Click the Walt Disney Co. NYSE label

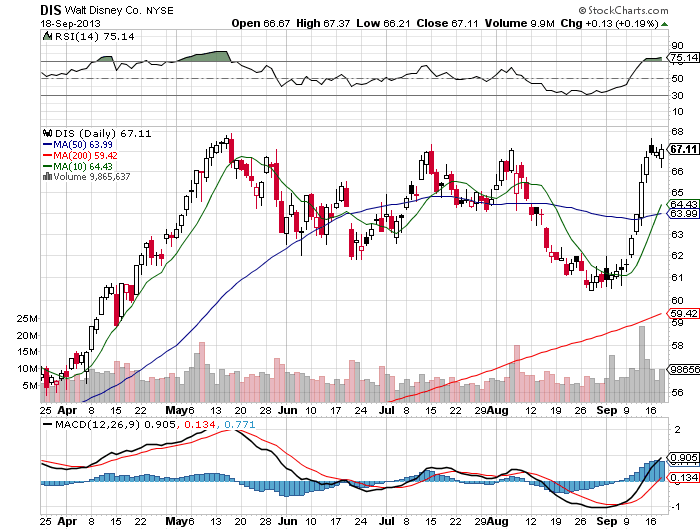click(119, 10)
